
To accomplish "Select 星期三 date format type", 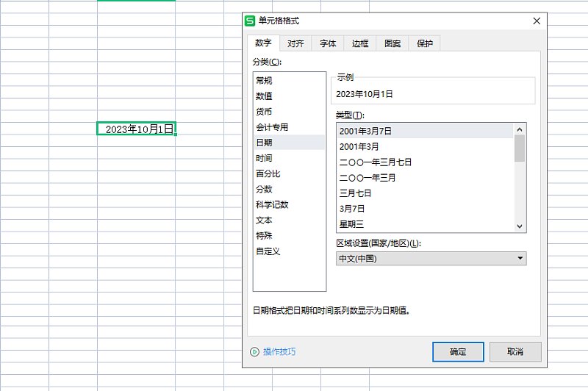I will (x=351, y=224).
